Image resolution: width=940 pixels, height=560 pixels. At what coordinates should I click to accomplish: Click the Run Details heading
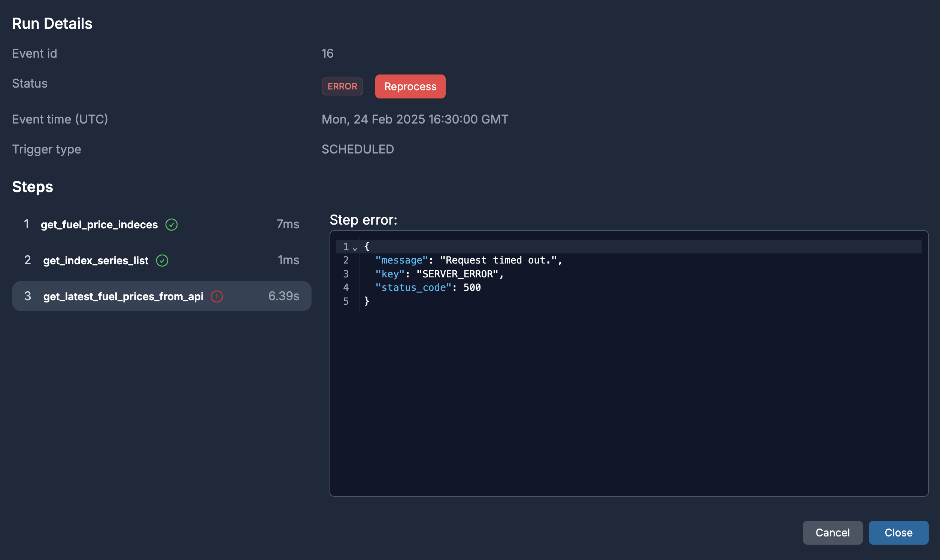pyautogui.click(x=52, y=23)
